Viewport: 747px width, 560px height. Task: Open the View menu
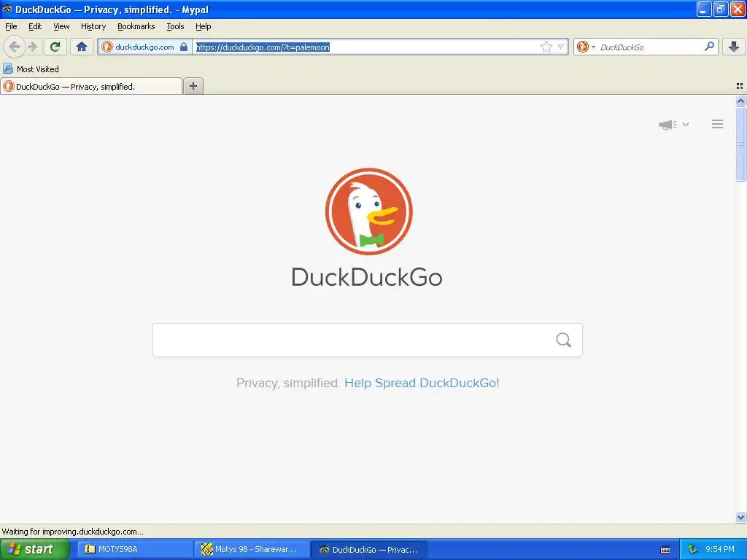[61, 26]
